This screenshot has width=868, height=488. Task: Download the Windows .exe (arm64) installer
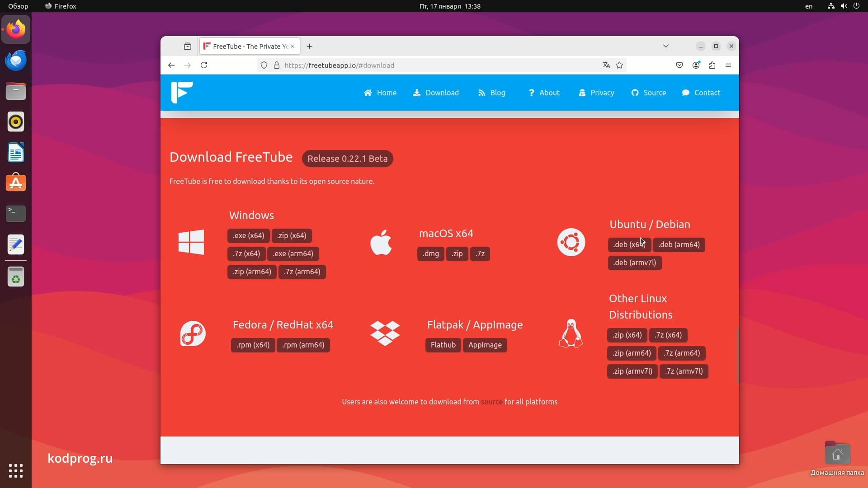point(293,253)
